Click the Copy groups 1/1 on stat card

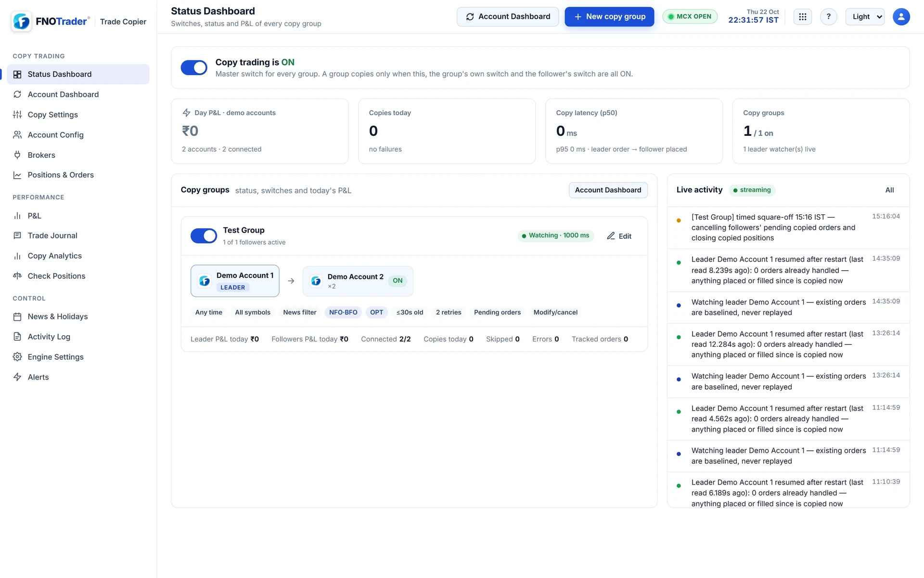[x=821, y=131]
